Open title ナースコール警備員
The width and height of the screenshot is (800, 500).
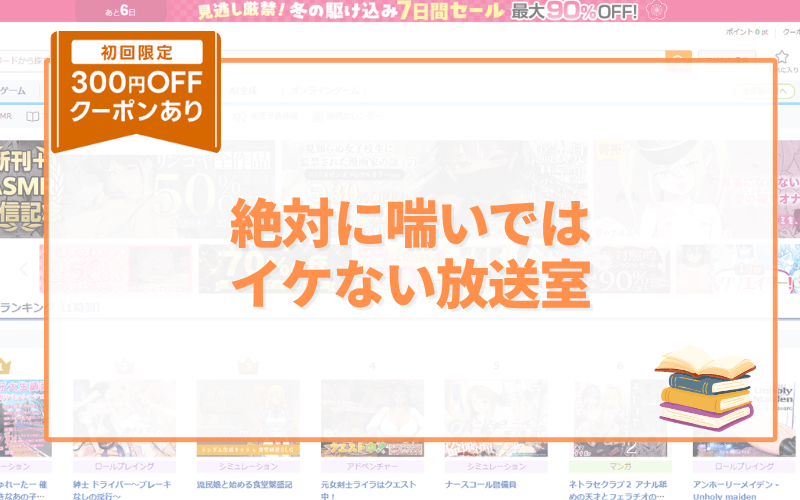coord(481,485)
